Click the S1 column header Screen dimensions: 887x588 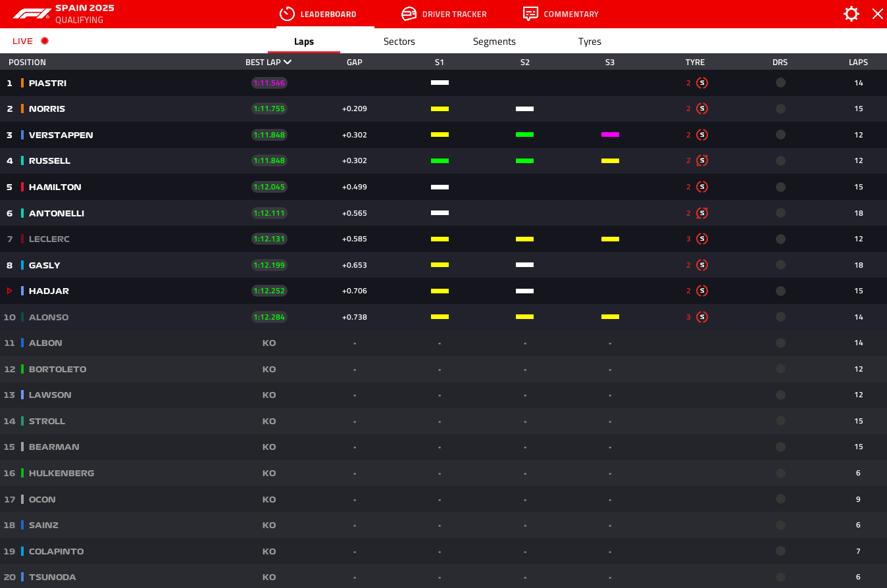[440, 62]
